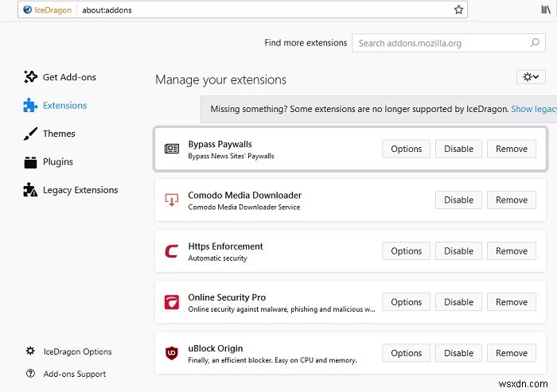Disable the uBlock Origin extension
557x392 pixels.
click(x=458, y=353)
